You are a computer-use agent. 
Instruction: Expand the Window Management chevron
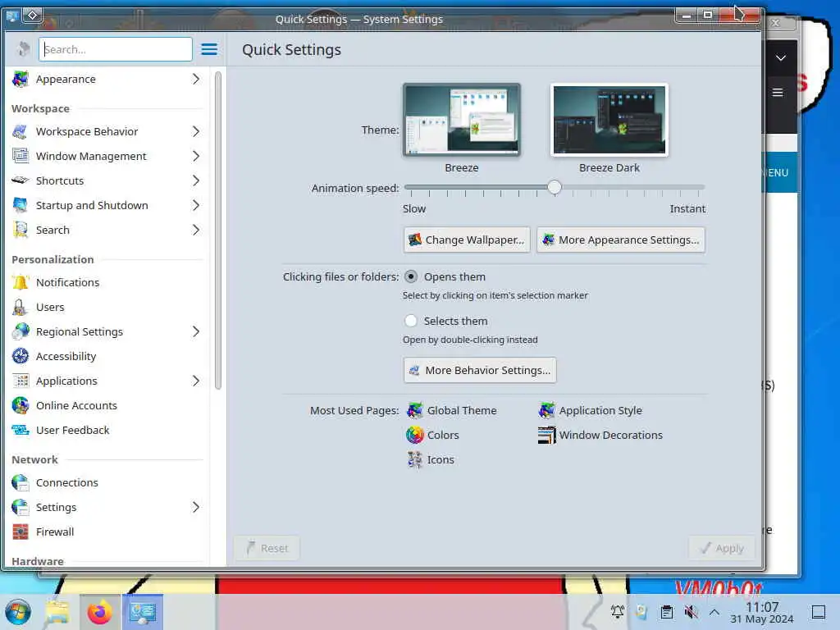[196, 156]
